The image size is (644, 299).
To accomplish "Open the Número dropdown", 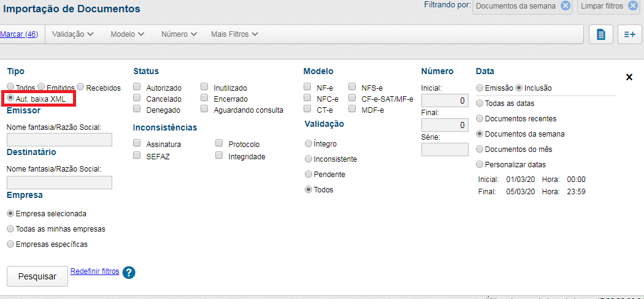I will point(179,34).
